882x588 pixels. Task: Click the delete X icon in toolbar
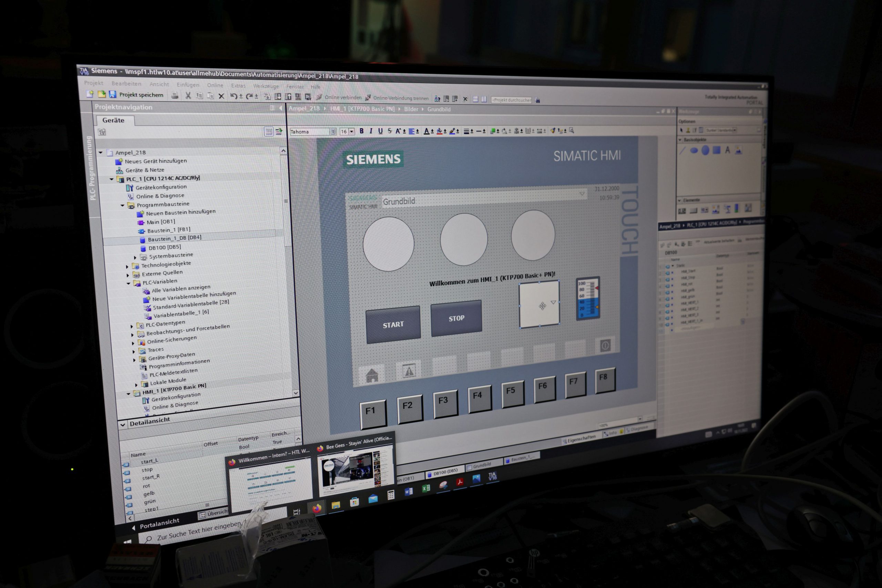coord(221,96)
